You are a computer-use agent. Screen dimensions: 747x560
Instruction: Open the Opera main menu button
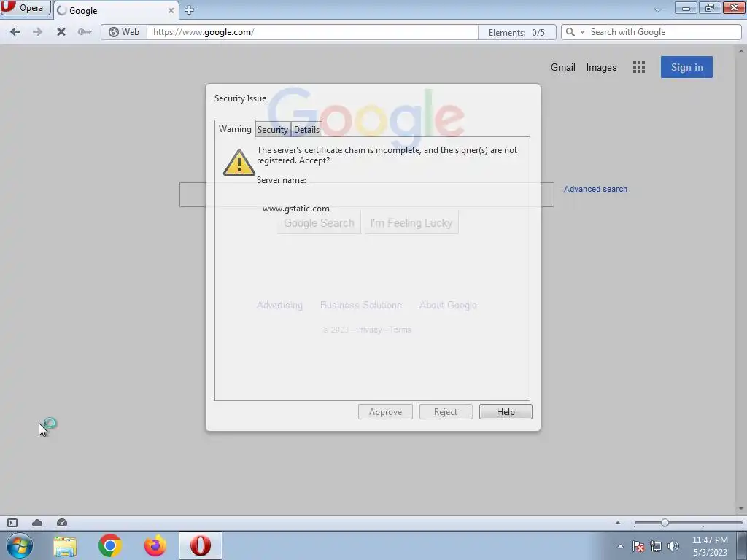coord(25,7)
